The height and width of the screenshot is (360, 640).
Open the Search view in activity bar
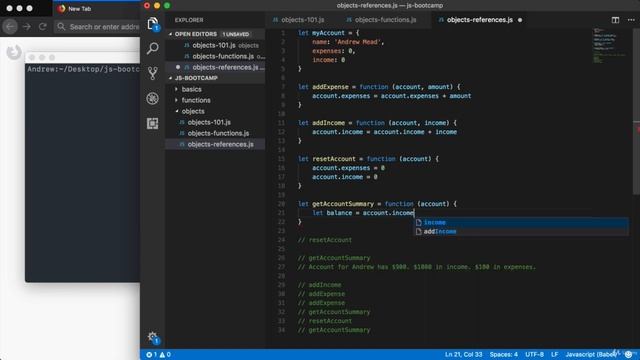(153, 49)
